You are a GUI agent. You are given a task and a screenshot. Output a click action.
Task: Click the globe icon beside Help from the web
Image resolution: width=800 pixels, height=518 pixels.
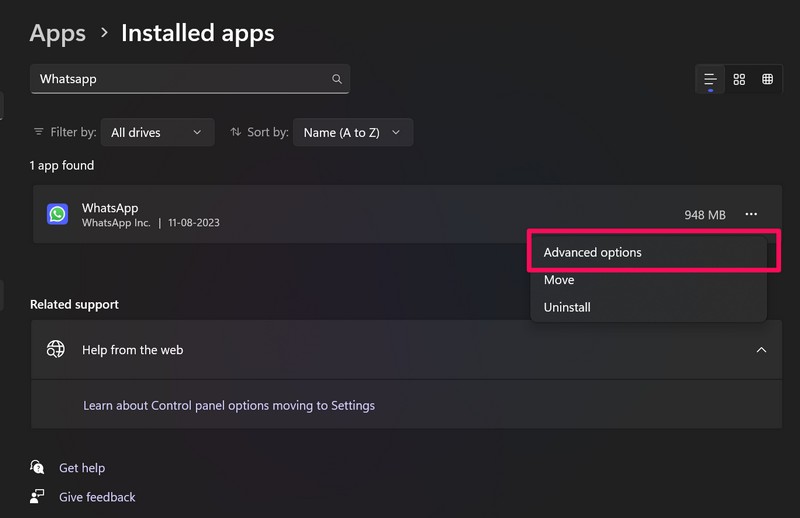coord(56,350)
